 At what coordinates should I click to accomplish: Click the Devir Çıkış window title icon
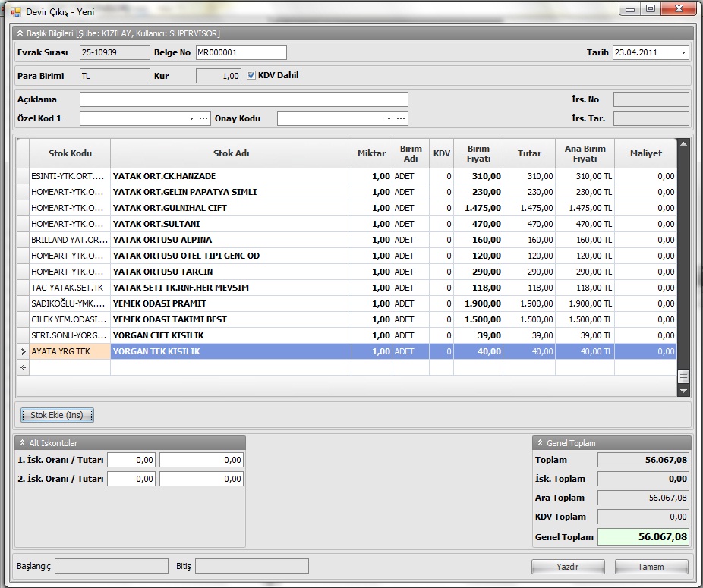[15, 12]
